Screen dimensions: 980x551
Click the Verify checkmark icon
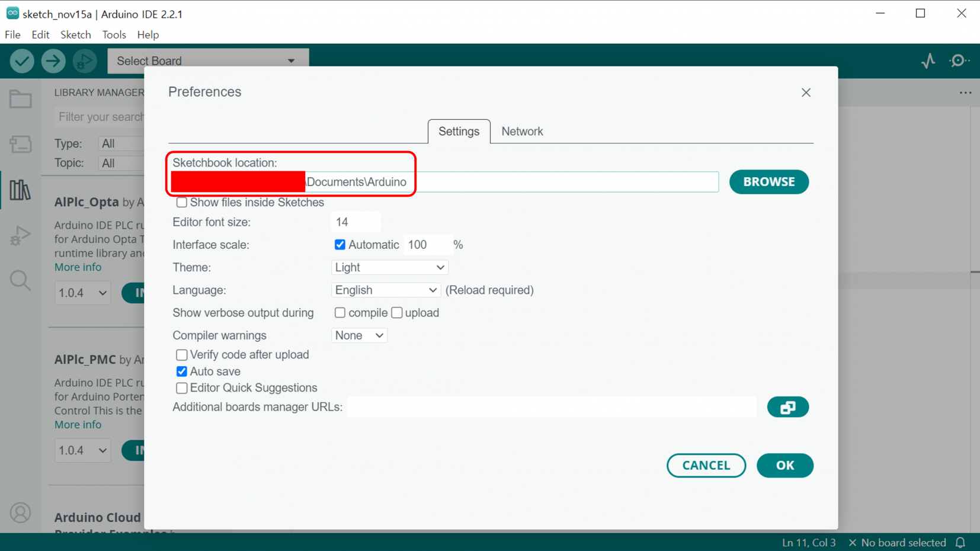coord(22,61)
